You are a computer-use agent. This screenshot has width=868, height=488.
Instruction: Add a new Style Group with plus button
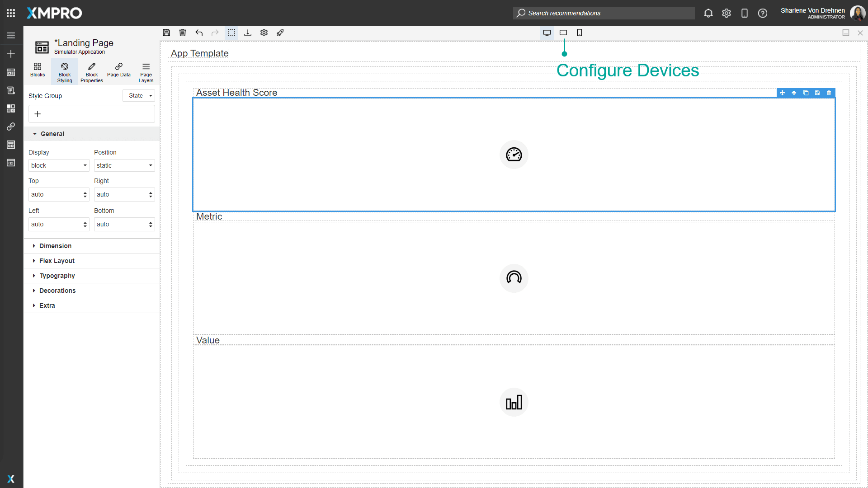38,114
